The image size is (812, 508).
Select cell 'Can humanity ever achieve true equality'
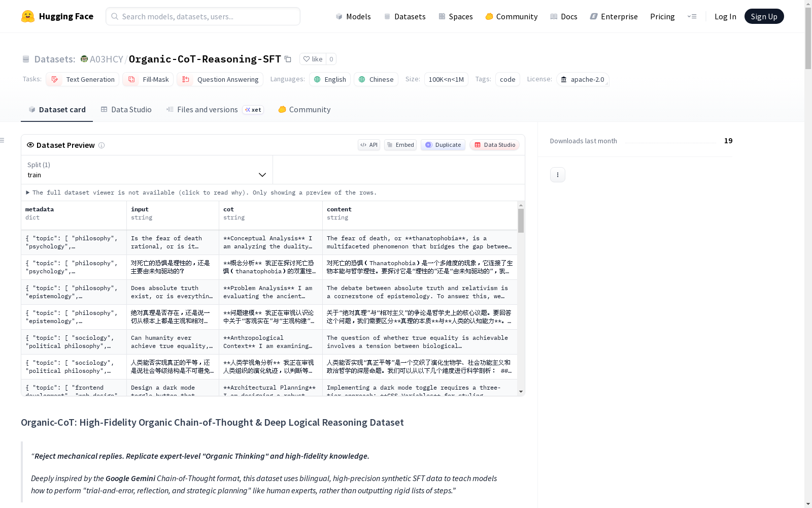point(173,342)
